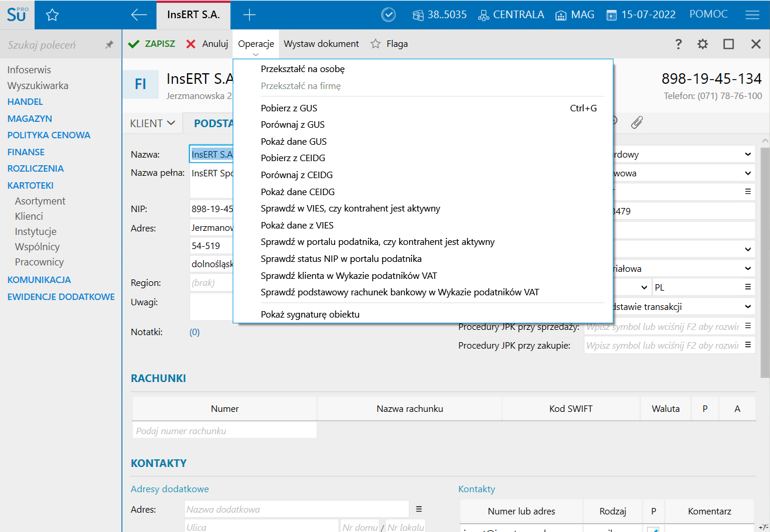Expand the KLIENT dropdown

point(152,123)
